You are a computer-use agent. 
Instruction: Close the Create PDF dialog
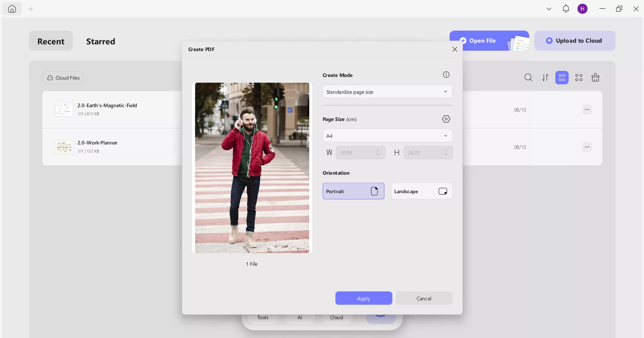(455, 49)
